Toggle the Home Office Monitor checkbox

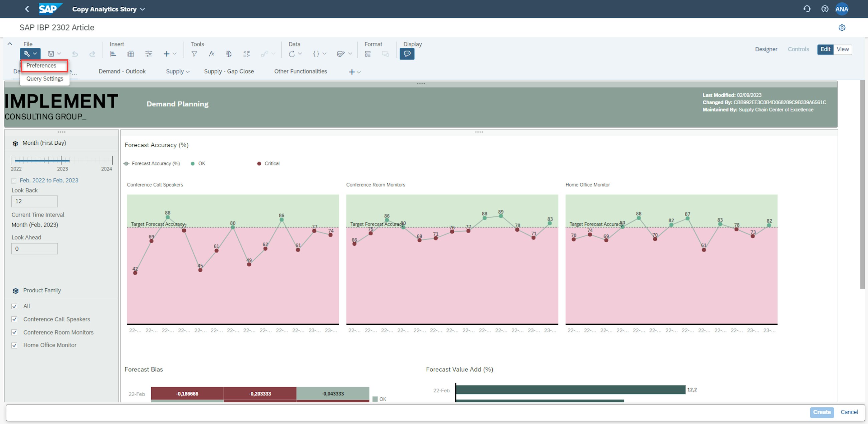tap(14, 345)
